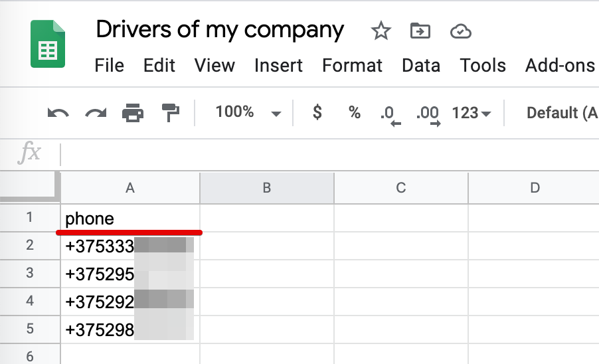Select column B header

coord(266,188)
